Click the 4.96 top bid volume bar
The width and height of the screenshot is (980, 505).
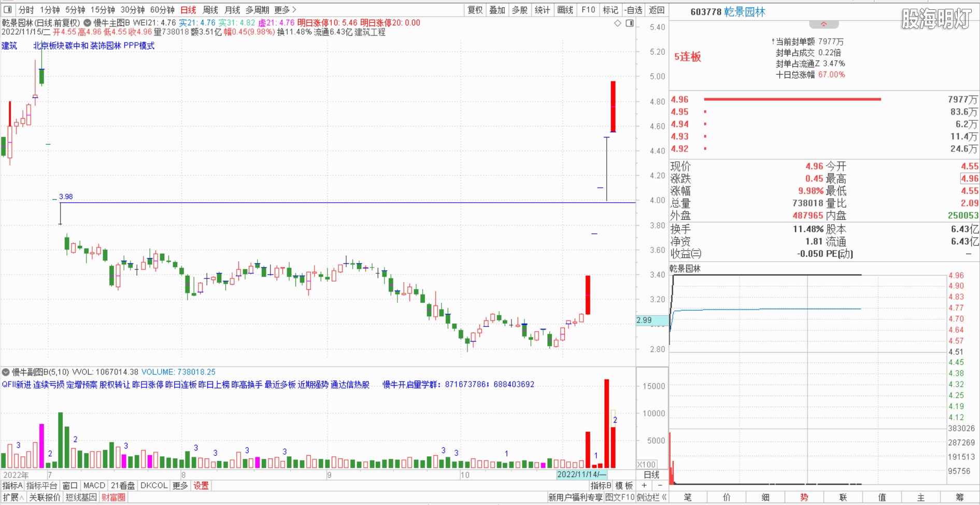tap(792, 99)
